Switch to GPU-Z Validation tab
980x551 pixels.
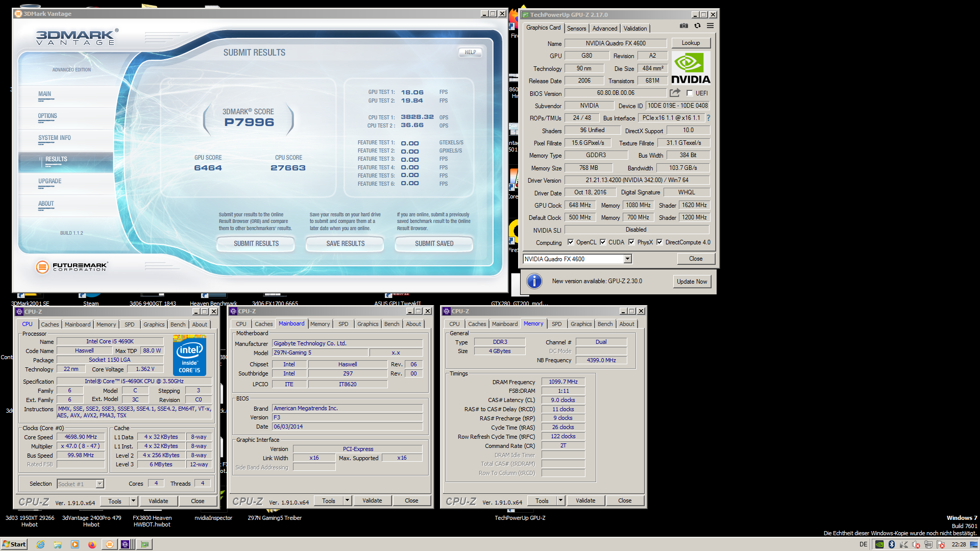635,29
